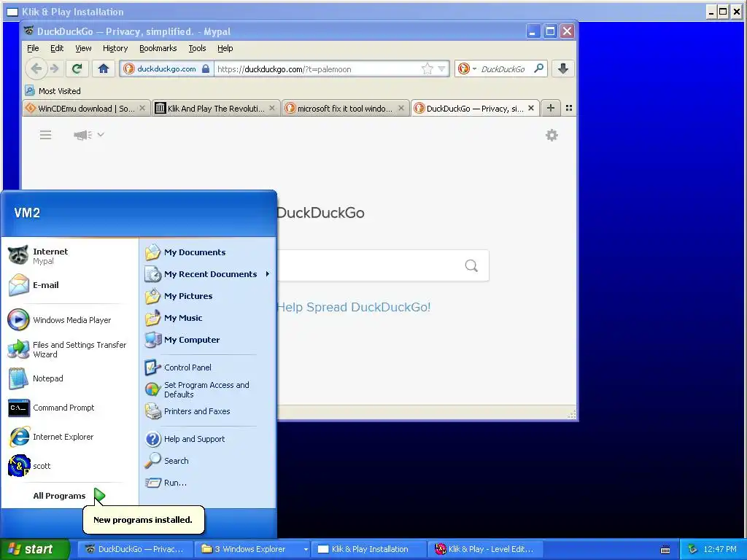Switch to the WinCDEmu download tab
Viewport: 747px width, 560px height.
[x=86, y=109]
